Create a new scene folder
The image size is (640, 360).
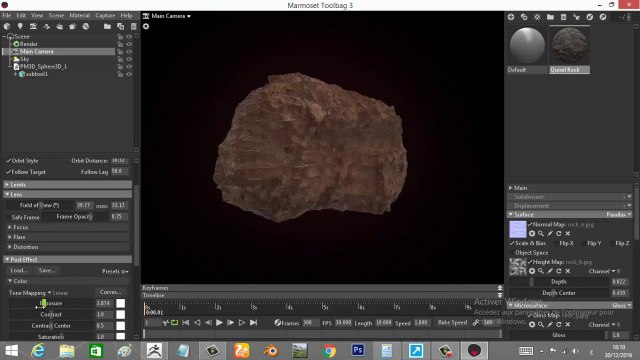[107, 27]
